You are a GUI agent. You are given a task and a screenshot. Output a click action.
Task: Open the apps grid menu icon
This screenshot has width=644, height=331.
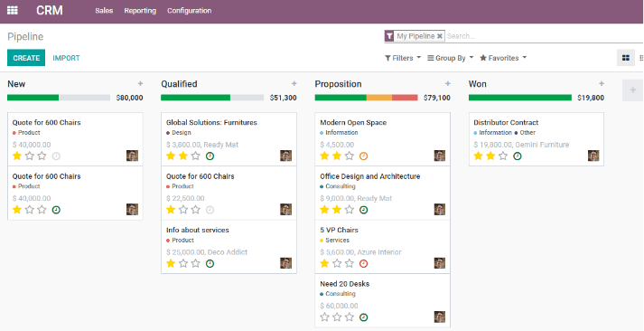[13, 11]
